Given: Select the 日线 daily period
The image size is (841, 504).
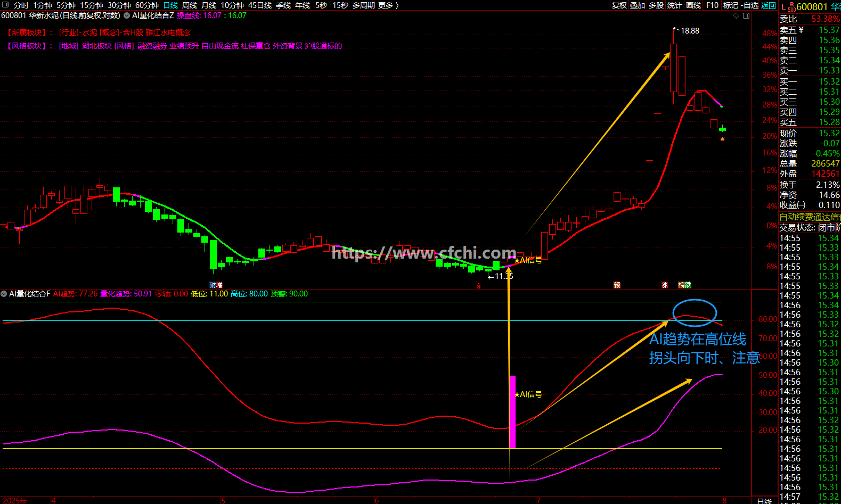Looking at the screenshot, I should point(170,5).
